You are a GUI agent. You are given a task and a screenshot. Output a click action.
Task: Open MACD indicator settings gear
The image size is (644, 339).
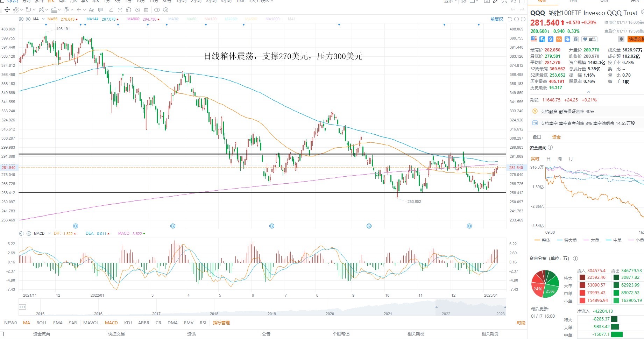click(21, 233)
